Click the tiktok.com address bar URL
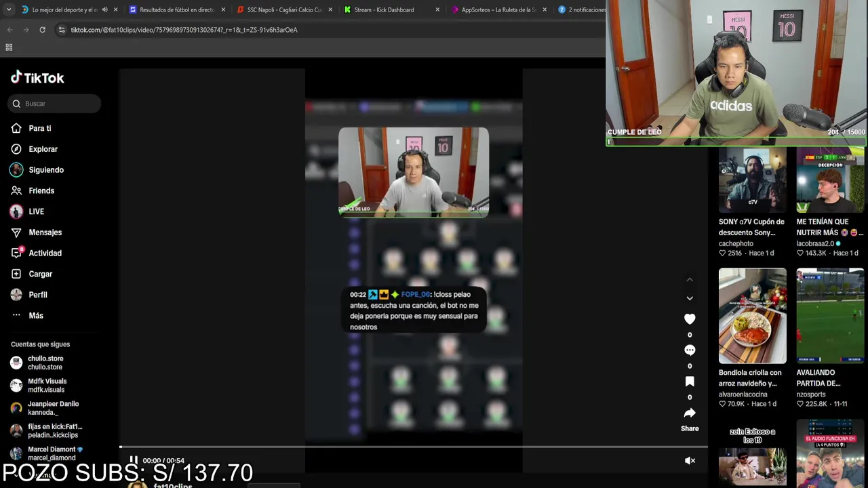 coord(184,30)
